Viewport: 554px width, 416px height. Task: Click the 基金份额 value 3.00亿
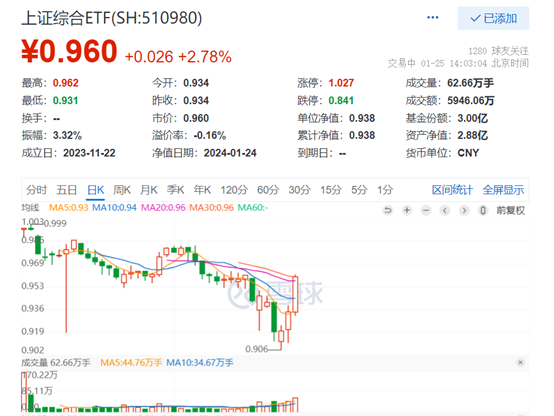point(473,118)
